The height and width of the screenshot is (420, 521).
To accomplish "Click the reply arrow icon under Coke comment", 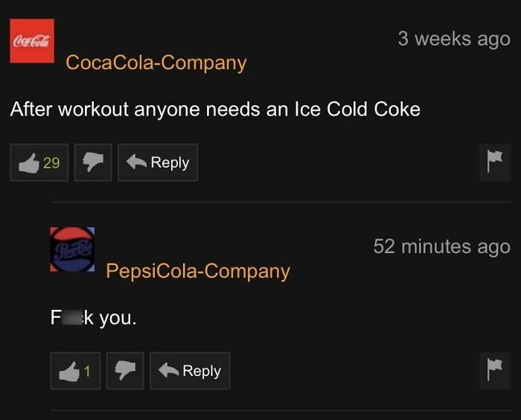I will point(136,162).
